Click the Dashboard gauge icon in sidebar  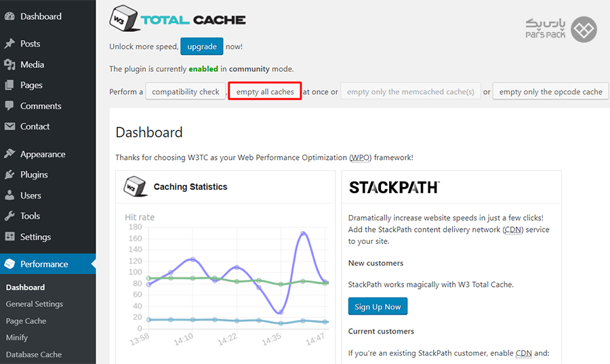tap(9, 16)
